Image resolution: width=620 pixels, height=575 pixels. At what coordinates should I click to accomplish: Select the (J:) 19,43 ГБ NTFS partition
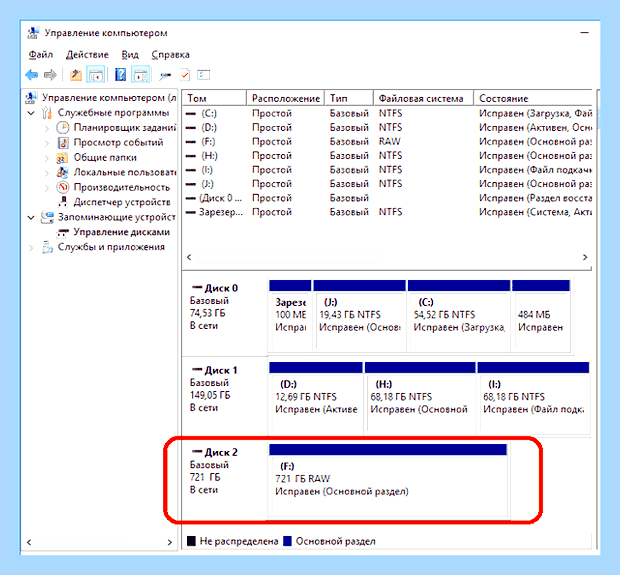click(359, 315)
